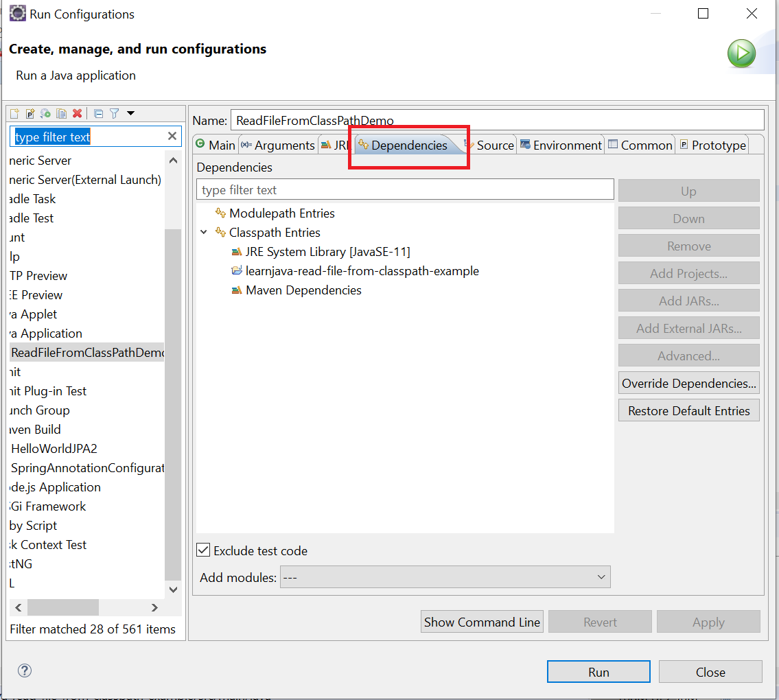Collapse all configurations in tree toolbar
The width and height of the screenshot is (779, 700).
coord(98,114)
